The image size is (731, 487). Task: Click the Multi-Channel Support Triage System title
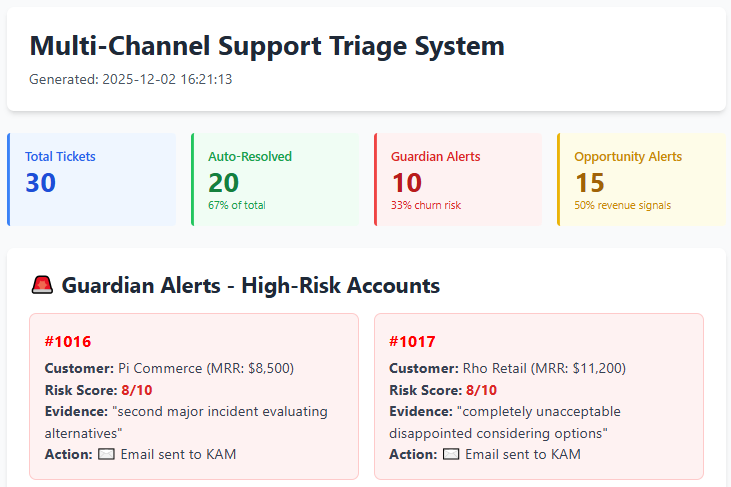(x=267, y=46)
